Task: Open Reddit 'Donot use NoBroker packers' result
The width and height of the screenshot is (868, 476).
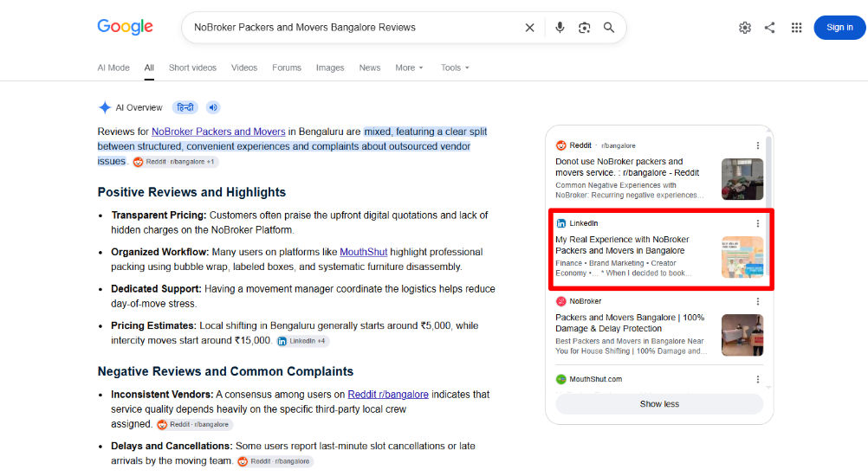Action: click(x=627, y=167)
